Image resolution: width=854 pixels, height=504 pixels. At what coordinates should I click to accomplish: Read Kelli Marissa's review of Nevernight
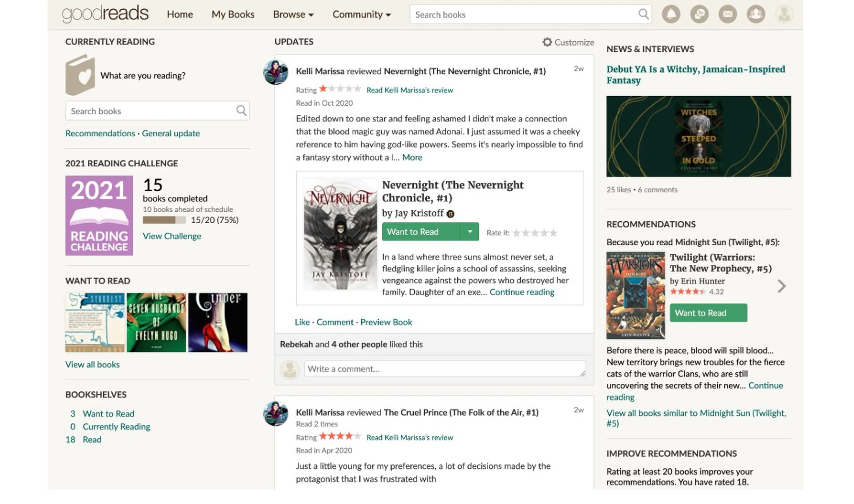pos(409,90)
